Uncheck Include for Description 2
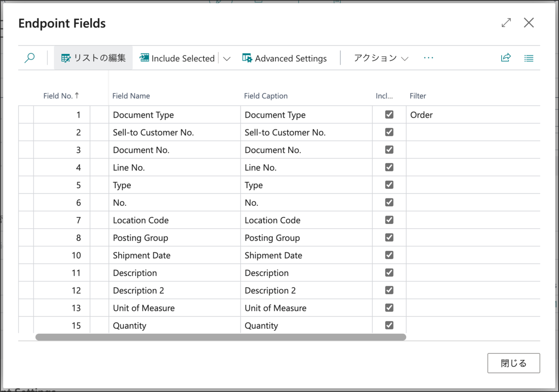 [389, 290]
